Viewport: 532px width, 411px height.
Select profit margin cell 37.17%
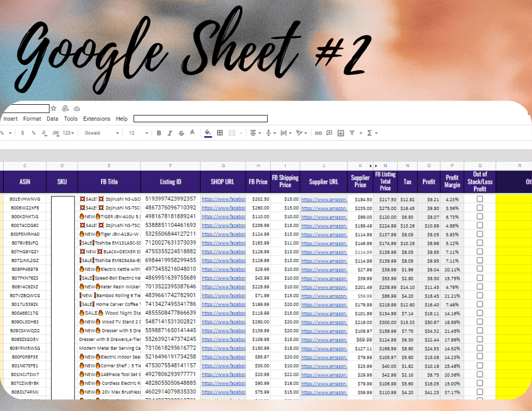click(452, 392)
